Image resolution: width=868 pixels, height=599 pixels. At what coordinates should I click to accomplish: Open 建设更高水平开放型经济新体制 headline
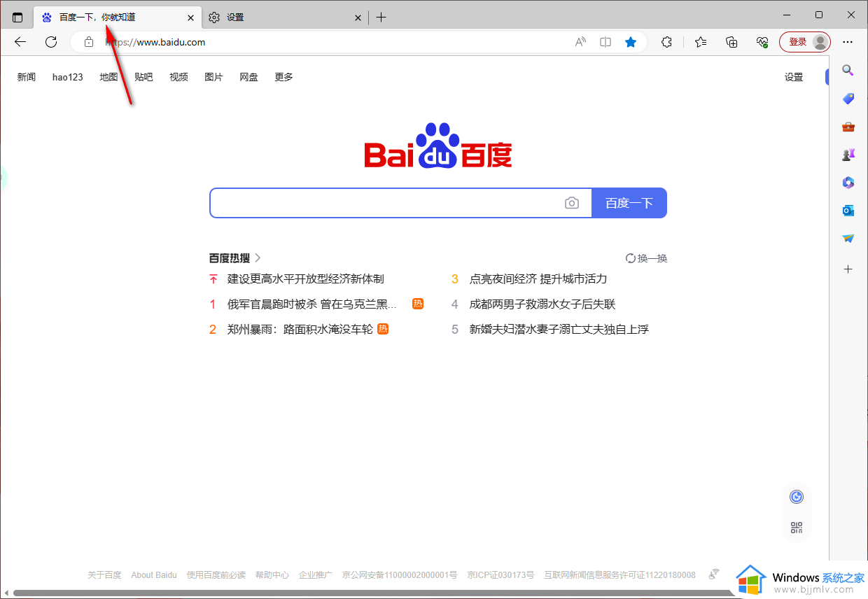pyautogui.click(x=306, y=279)
